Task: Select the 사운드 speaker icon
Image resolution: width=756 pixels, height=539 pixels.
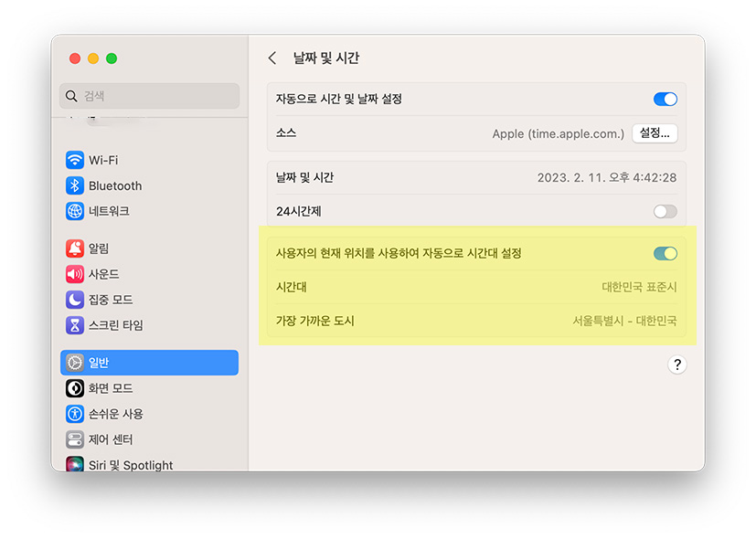Action: pos(73,273)
